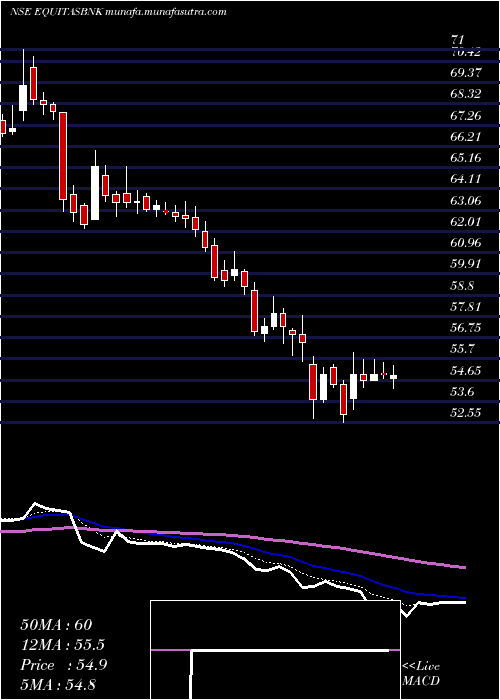Click price label 54.65
Screen dimensions: 500x700
[x=466, y=370]
